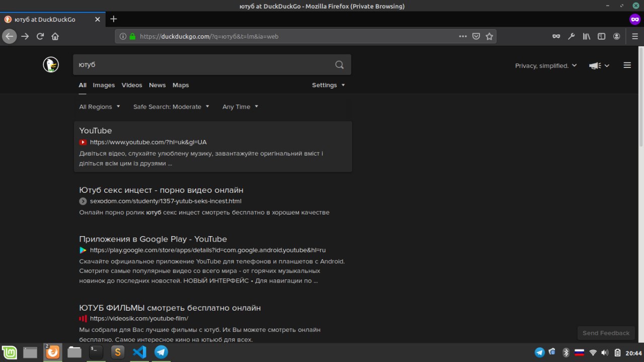Open the Firefox Account icon

[x=616, y=36]
